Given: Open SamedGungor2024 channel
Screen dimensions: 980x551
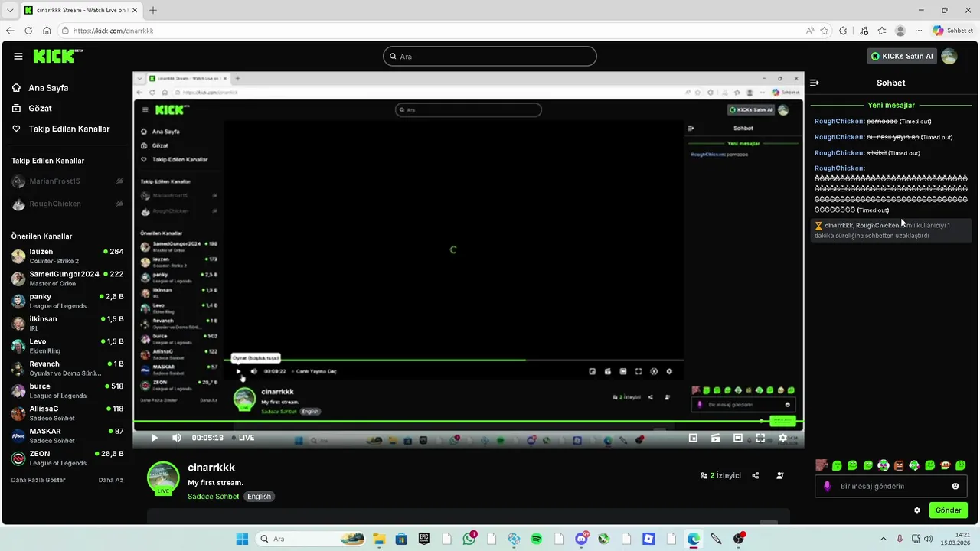Looking at the screenshot, I should (x=67, y=279).
